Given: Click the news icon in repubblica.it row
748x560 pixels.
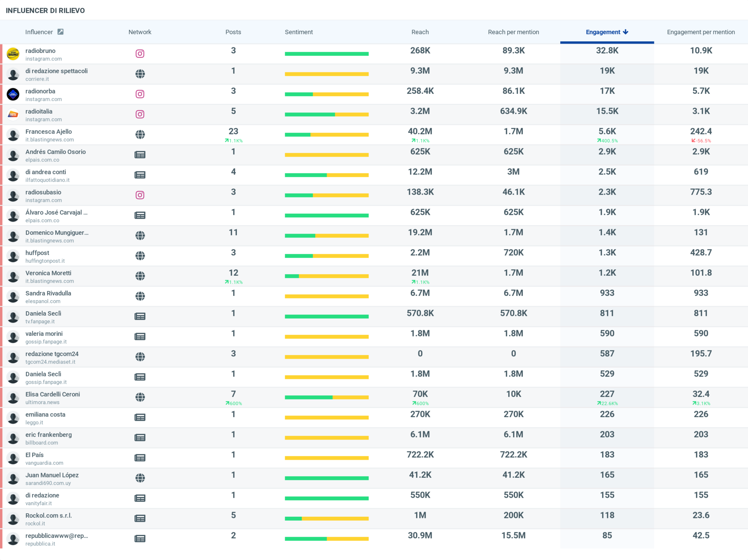Looking at the screenshot, I should pyautogui.click(x=140, y=539).
